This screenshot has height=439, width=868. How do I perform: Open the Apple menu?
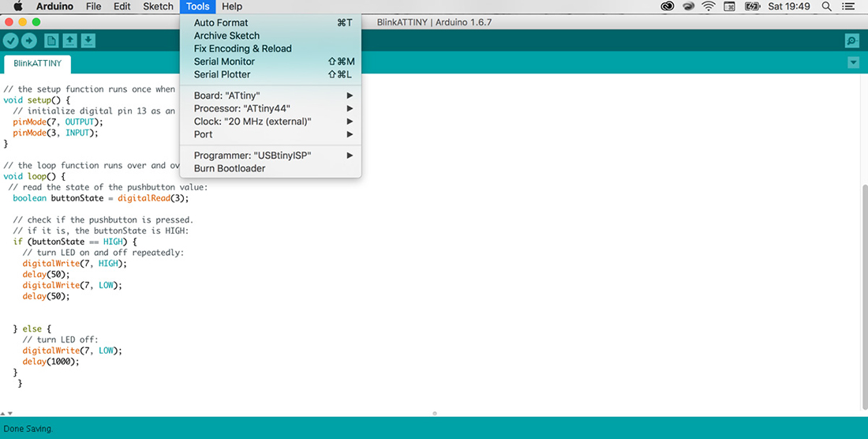click(17, 6)
